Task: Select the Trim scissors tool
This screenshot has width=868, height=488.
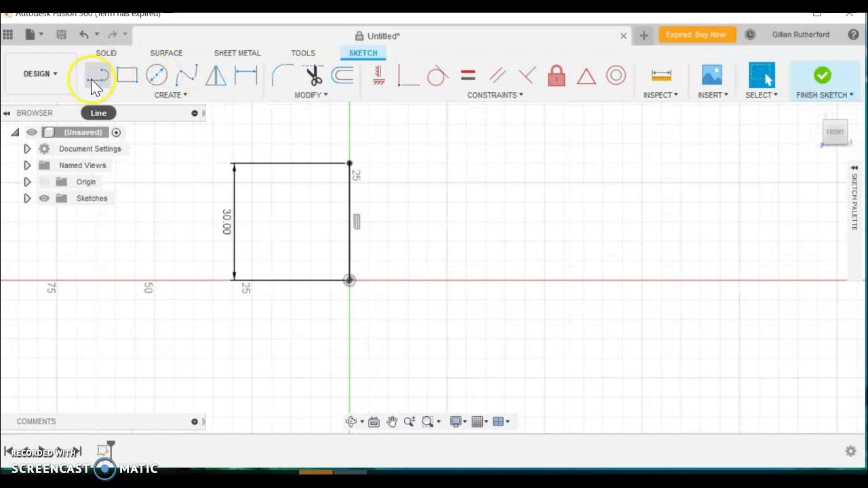Action: point(313,75)
